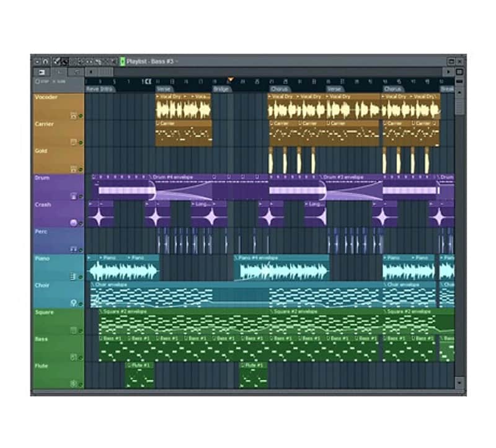Click the Bass track icon
Viewport: 496px width, 448px height.
(x=73, y=358)
